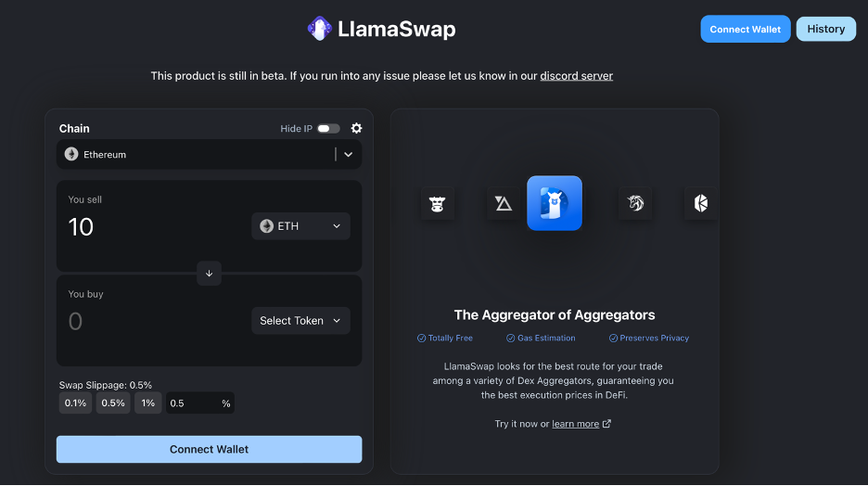The height and width of the screenshot is (486, 868).
Task: Open the History page
Action: click(825, 29)
